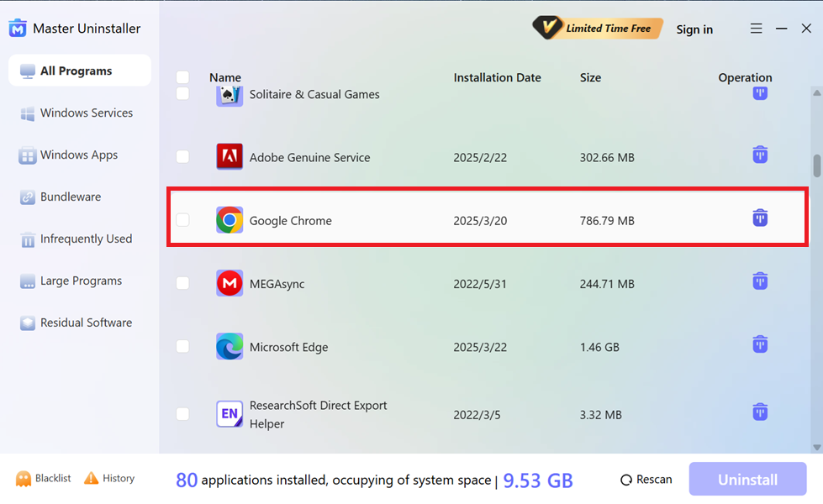823x504 pixels.
Task: Click the list scrollbar up arrow
Action: click(817, 93)
